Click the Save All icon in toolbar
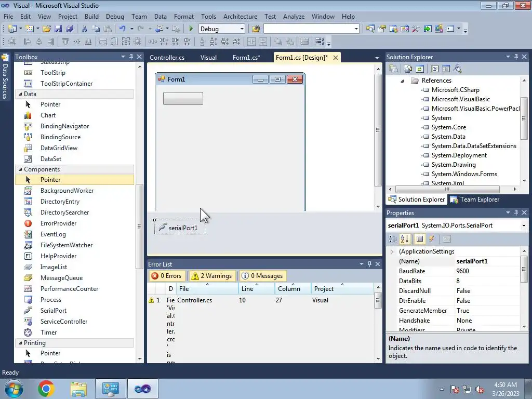The width and height of the screenshot is (532, 399). (x=70, y=29)
